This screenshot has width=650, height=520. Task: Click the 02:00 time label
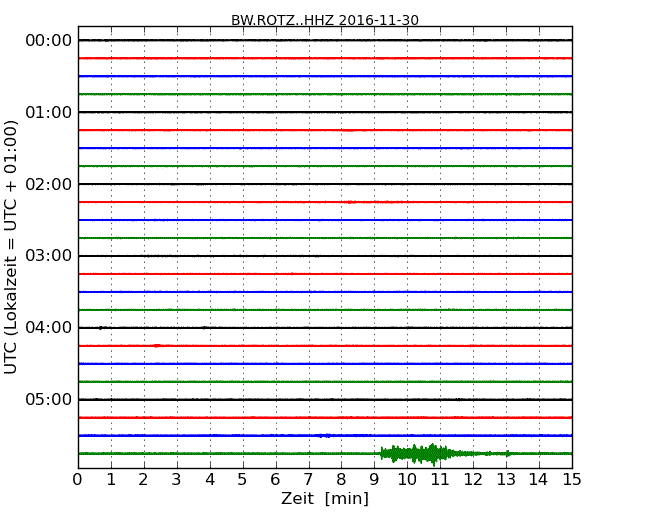pyautogui.click(x=49, y=184)
